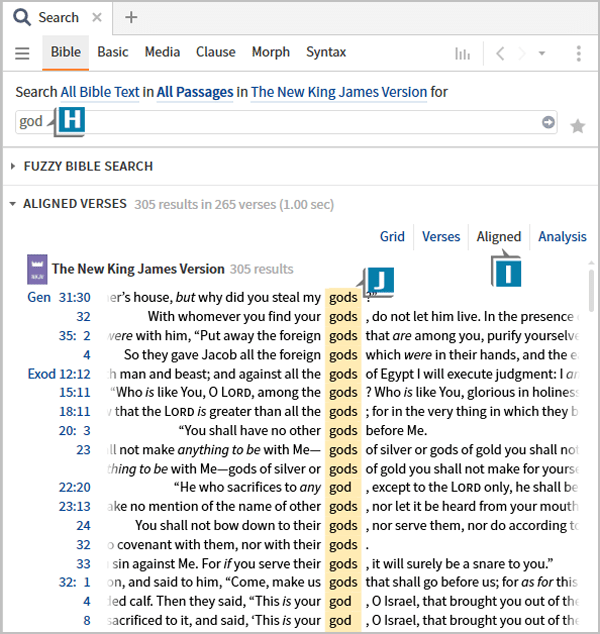Image resolution: width=600 pixels, height=634 pixels.
Task: Open verse 32 under Gen 31
Action: click(x=83, y=317)
